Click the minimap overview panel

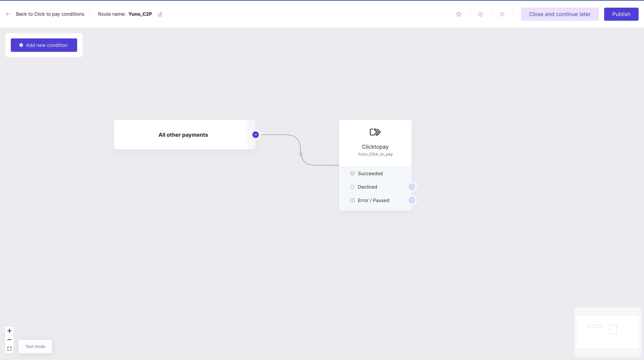click(x=607, y=332)
